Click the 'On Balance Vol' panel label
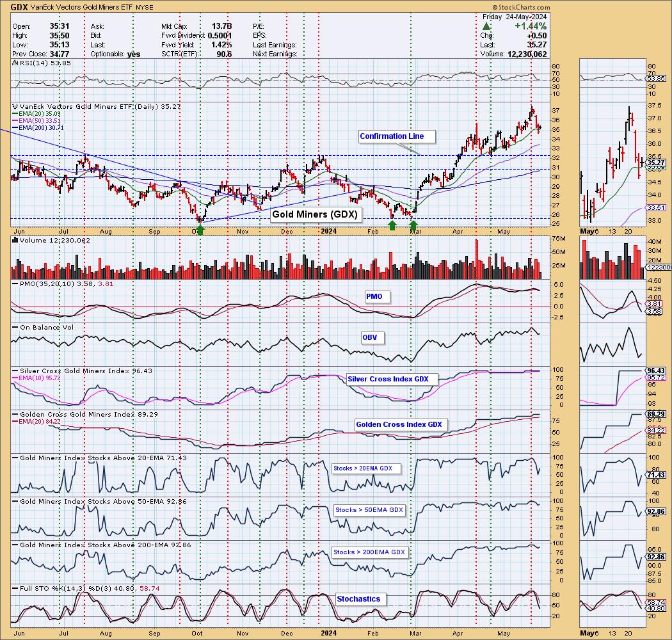Viewport: 672px width, 640px height. click(x=44, y=328)
